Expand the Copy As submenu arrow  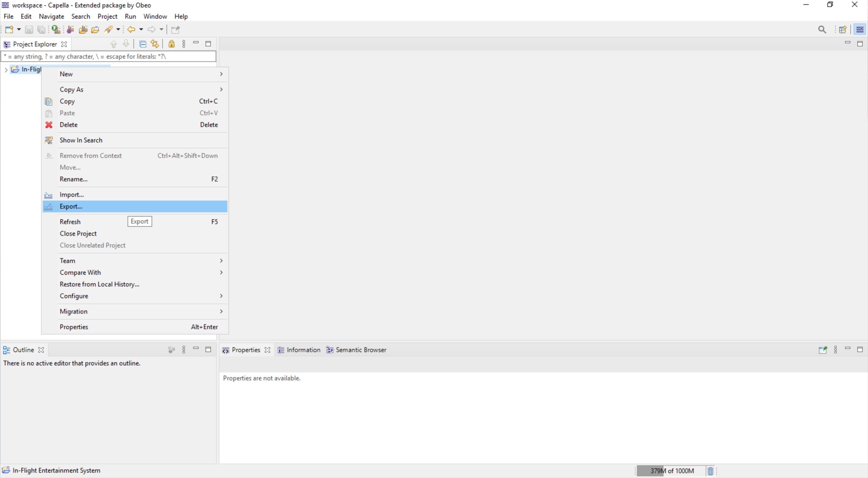[x=222, y=89]
